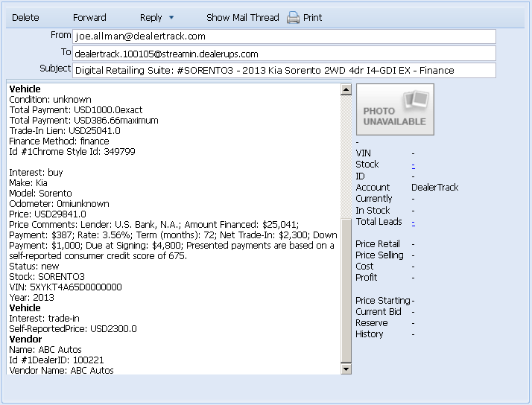532x405 pixels.
Task: Click the Reply menu item
Action: (151, 17)
